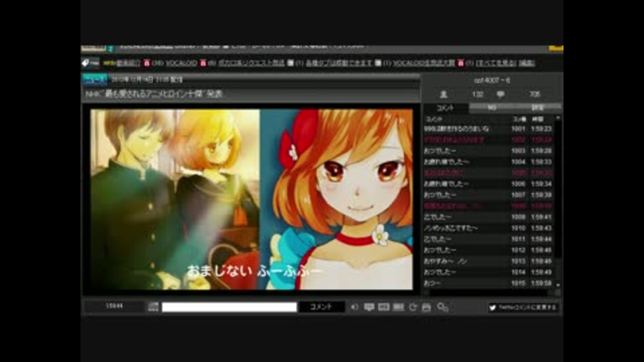Click the video player artwork area

click(x=252, y=199)
